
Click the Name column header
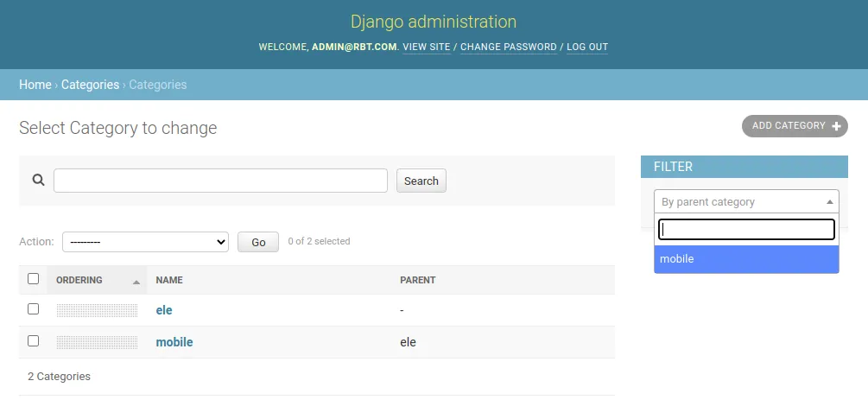[169, 280]
